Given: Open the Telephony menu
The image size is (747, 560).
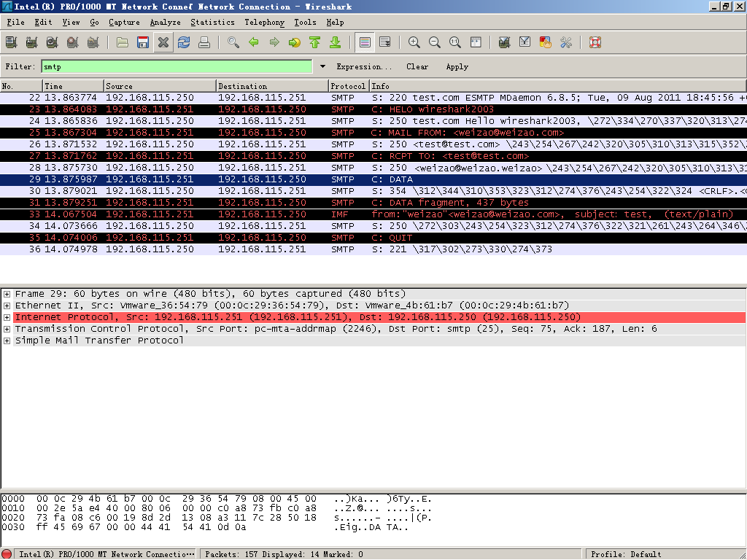Looking at the screenshot, I should coord(264,23).
